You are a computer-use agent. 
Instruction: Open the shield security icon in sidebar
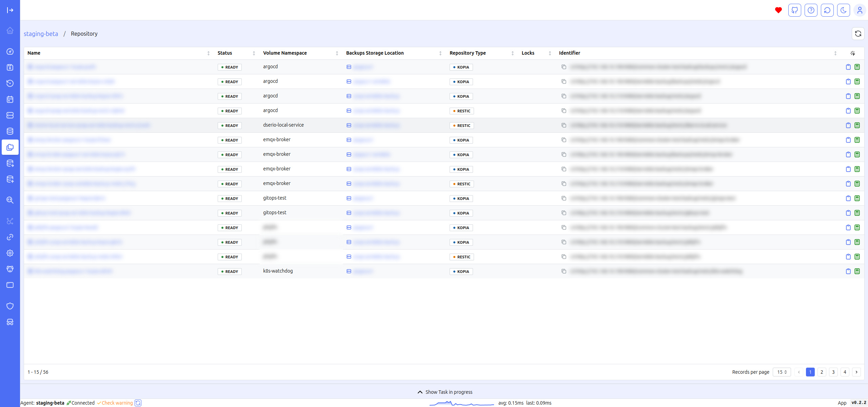tap(10, 306)
